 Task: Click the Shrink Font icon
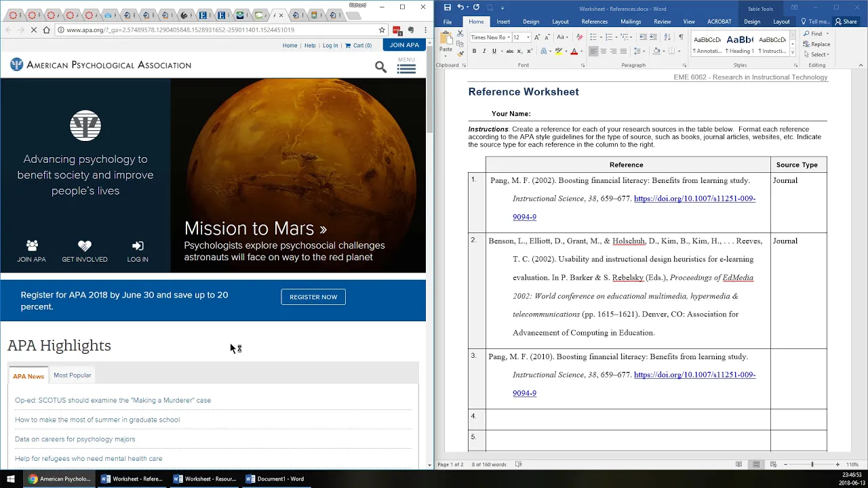point(547,37)
